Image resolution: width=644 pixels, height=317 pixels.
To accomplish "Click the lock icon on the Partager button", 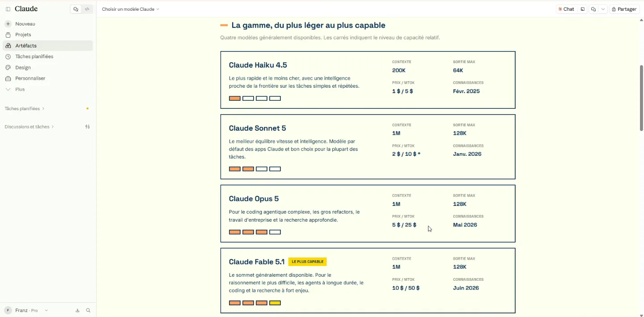I will click(614, 9).
